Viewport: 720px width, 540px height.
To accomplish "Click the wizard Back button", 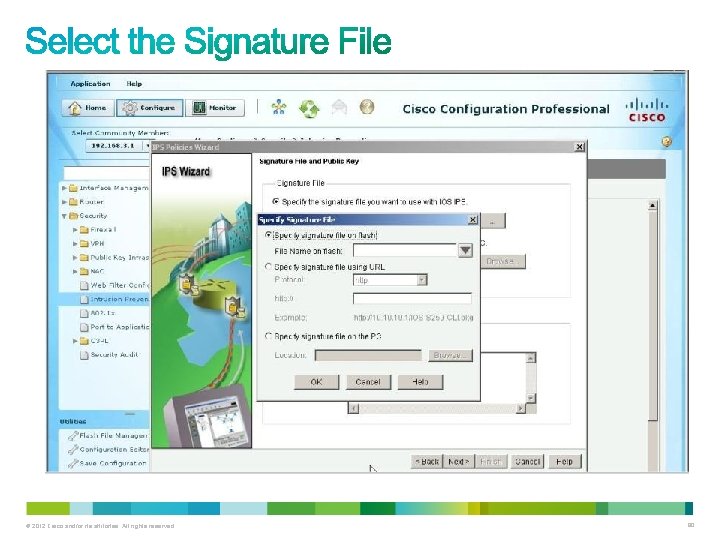I will pos(427,461).
